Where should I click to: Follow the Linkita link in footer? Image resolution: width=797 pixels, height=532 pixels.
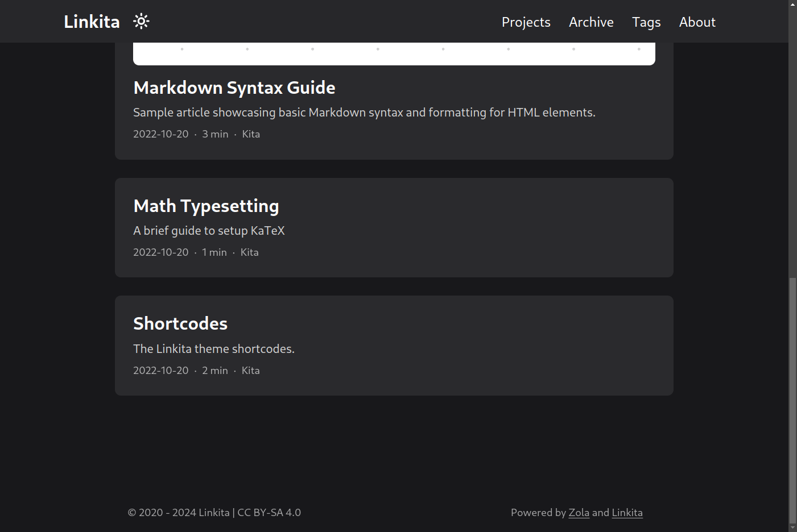[x=627, y=512]
